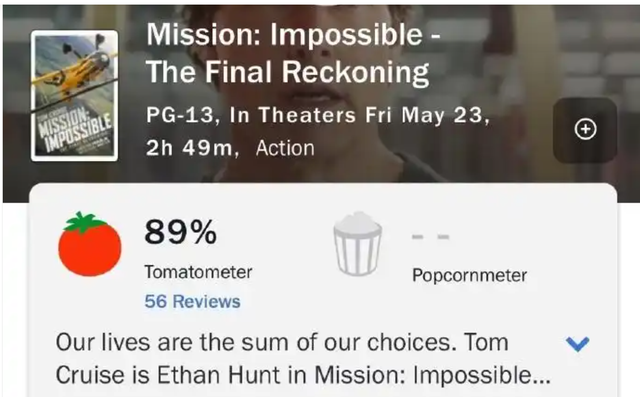Click the red tomato Tomatometer icon
The height and width of the screenshot is (397, 640).
click(x=89, y=244)
